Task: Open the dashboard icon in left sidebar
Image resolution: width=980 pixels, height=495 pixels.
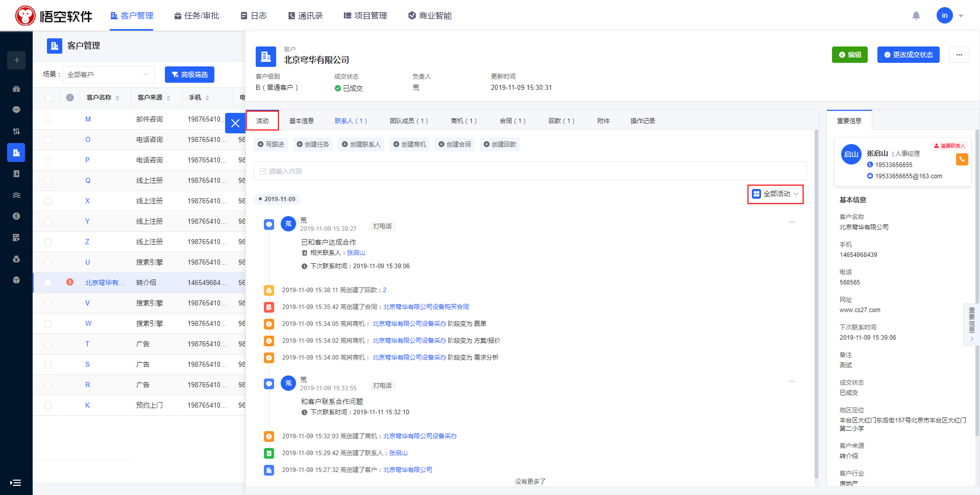Action: coord(16,89)
